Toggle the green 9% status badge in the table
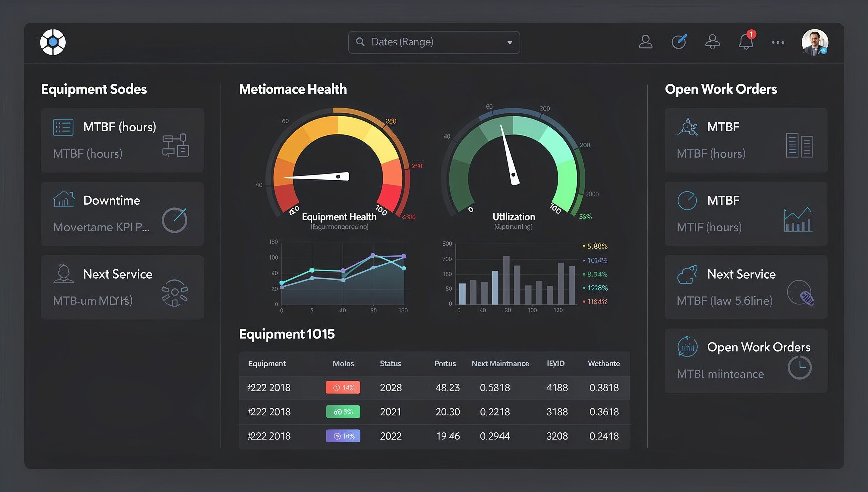The width and height of the screenshot is (868, 492). 343,412
